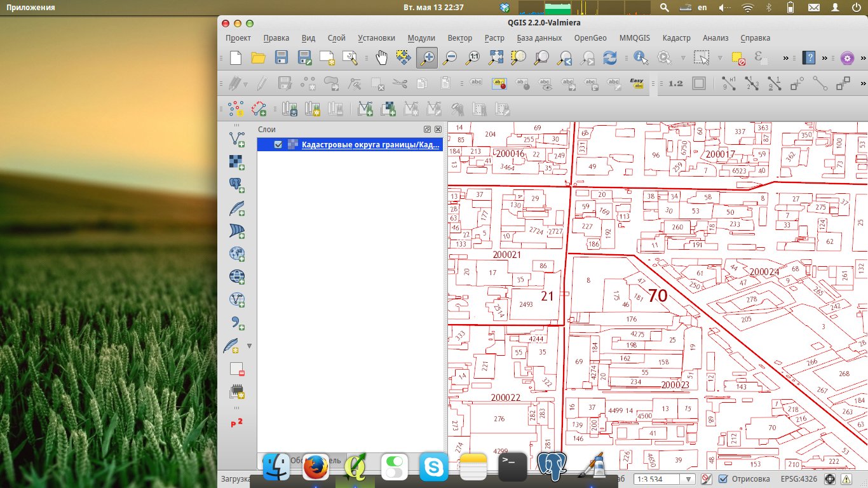Select the Кадастровые округа границы layer name
The width and height of the screenshot is (868, 488).
[x=370, y=145]
